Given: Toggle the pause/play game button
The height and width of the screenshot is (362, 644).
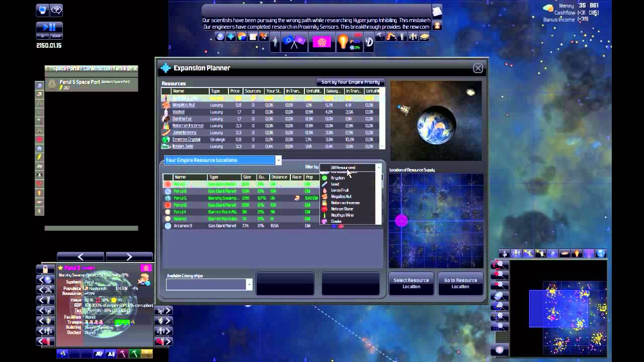Looking at the screenshot, I should [49, 27].
